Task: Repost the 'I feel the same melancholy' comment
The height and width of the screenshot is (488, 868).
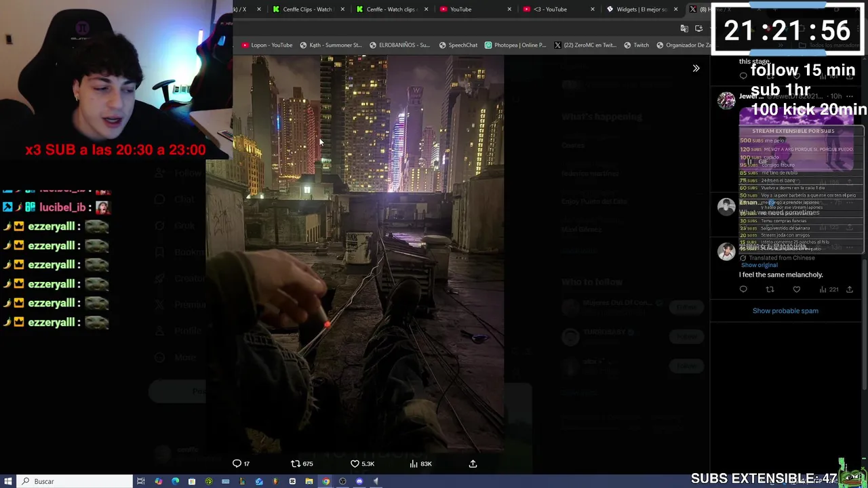Action: [770, 289]
